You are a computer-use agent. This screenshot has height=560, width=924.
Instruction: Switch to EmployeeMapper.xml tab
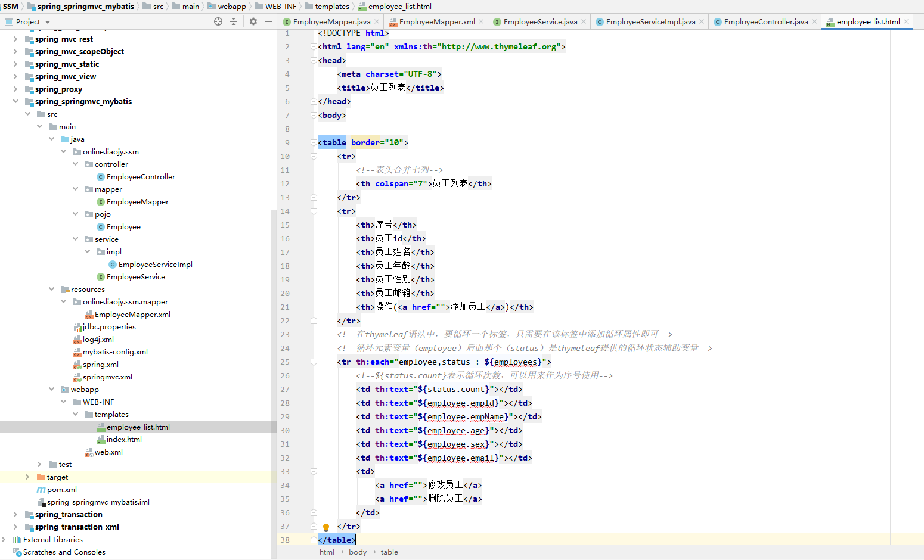[x=437, y=22]
